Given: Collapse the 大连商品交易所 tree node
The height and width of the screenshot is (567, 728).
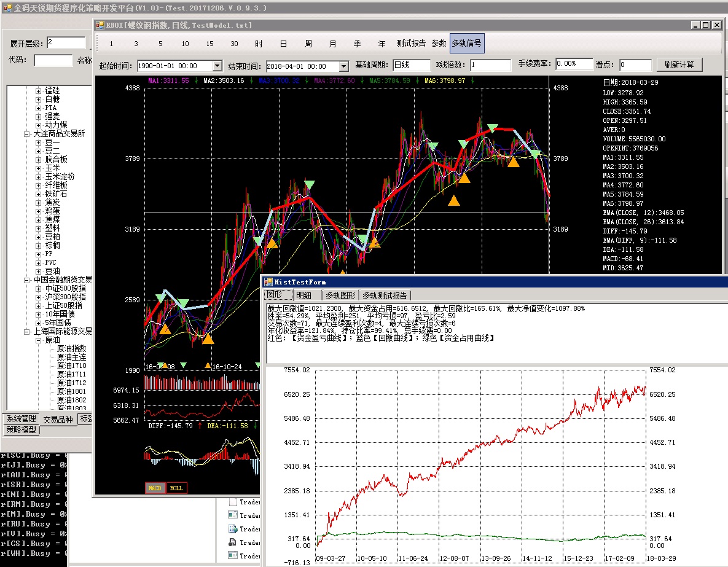Looking at the screenshot, I should (27, 133).
